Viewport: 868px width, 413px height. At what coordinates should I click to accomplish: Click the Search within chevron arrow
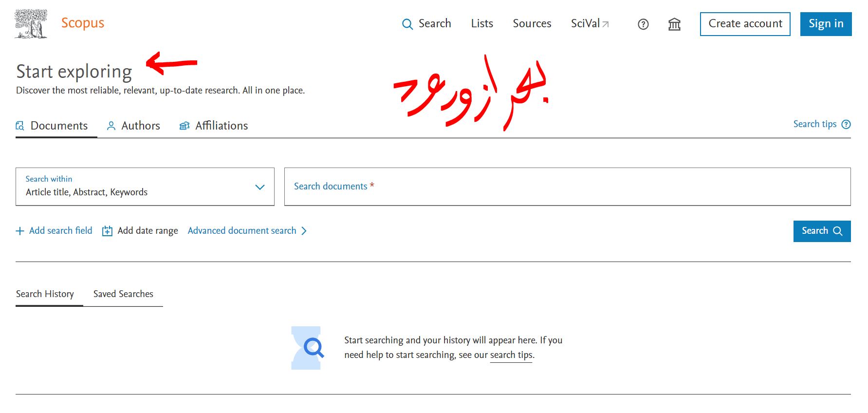point(260,187)
